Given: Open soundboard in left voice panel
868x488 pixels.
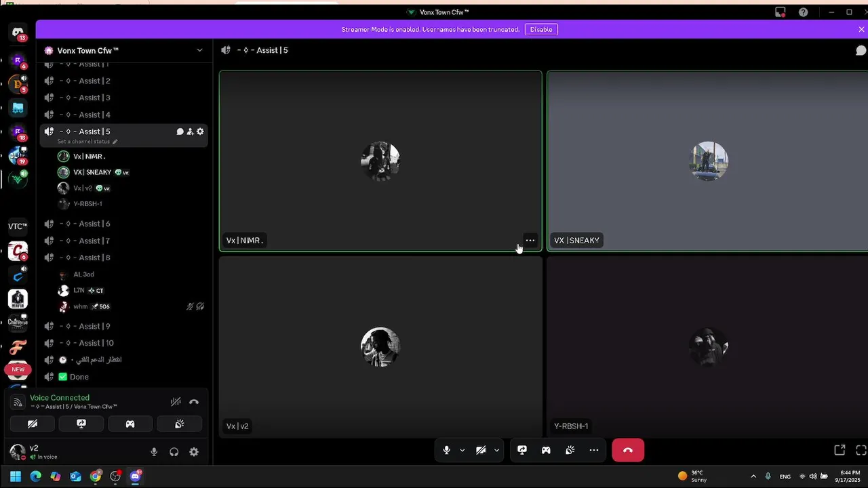Looking at the screenshot, I should [x=180, y=424].
